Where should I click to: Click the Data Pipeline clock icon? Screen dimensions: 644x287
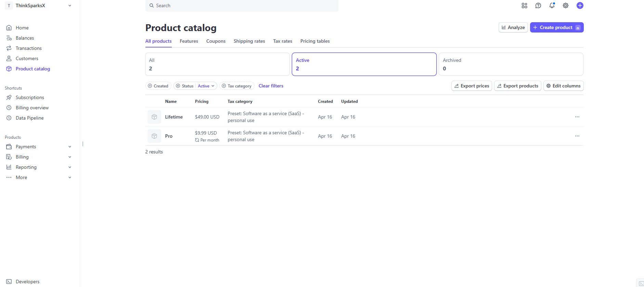(9, 118)
